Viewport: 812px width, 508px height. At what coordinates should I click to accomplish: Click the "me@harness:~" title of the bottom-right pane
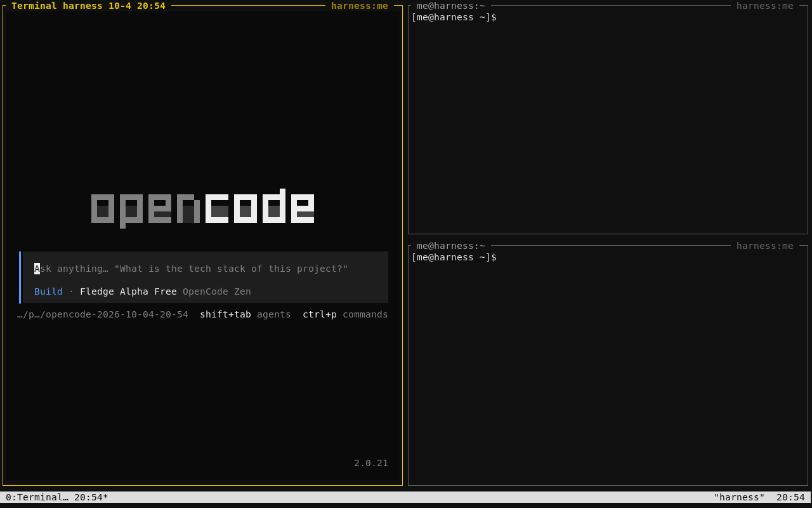(451, 246)
